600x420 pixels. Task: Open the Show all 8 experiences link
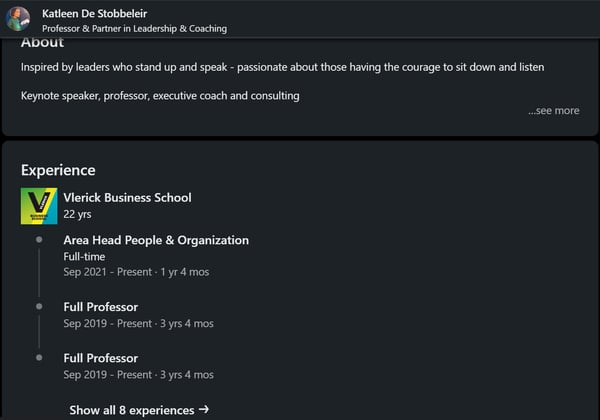(x=130, y=410)
